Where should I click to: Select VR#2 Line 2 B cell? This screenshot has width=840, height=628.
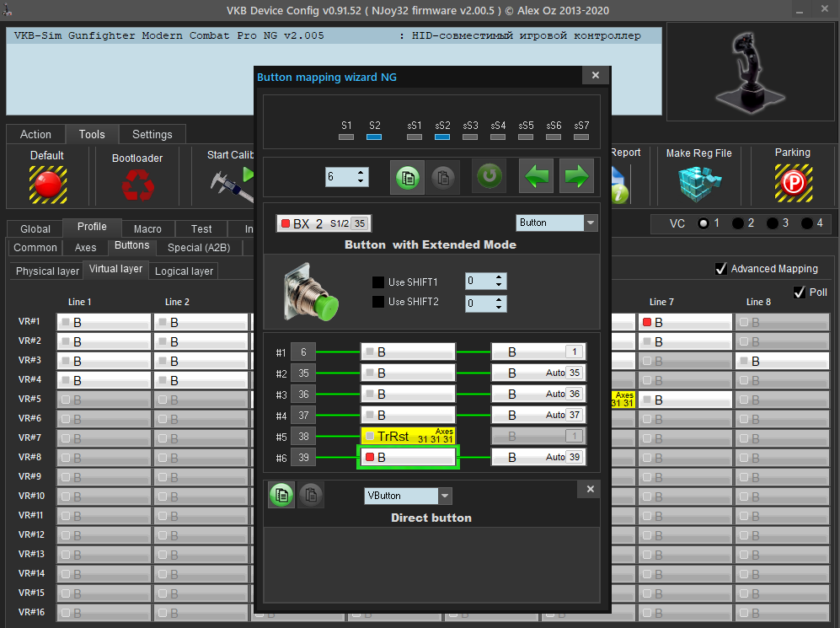201,342
